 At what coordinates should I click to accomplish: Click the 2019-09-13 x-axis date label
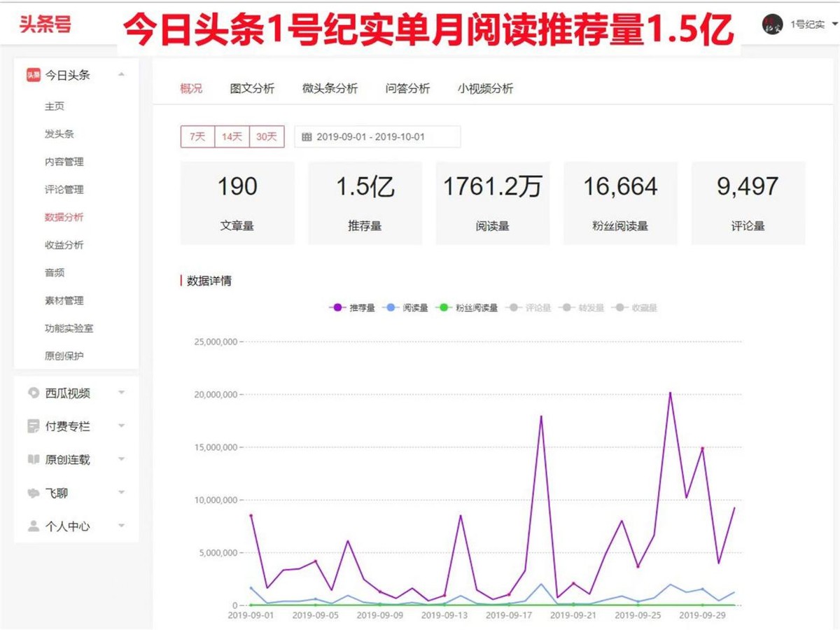(444, 616)
